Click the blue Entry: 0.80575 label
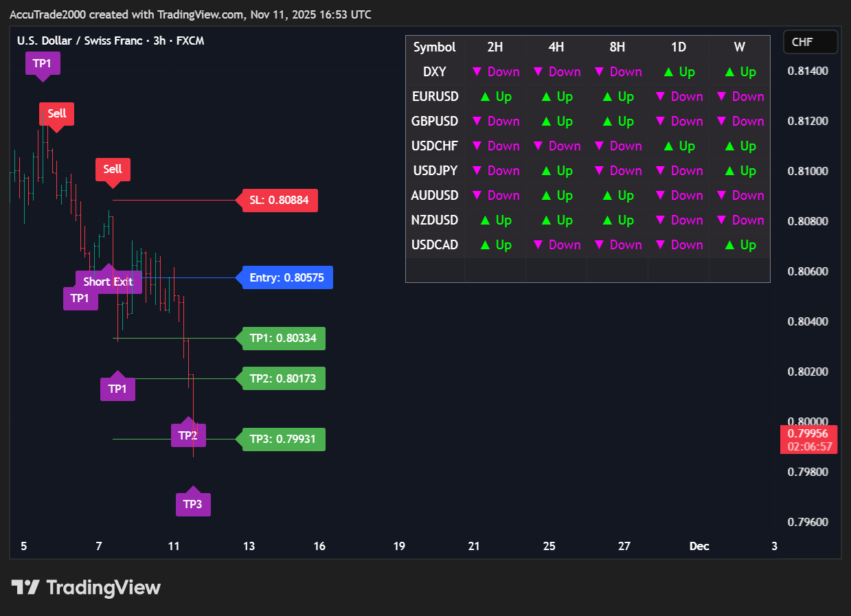Image resolution: width=851 pixels, height=616 pixels. (286, 277)
